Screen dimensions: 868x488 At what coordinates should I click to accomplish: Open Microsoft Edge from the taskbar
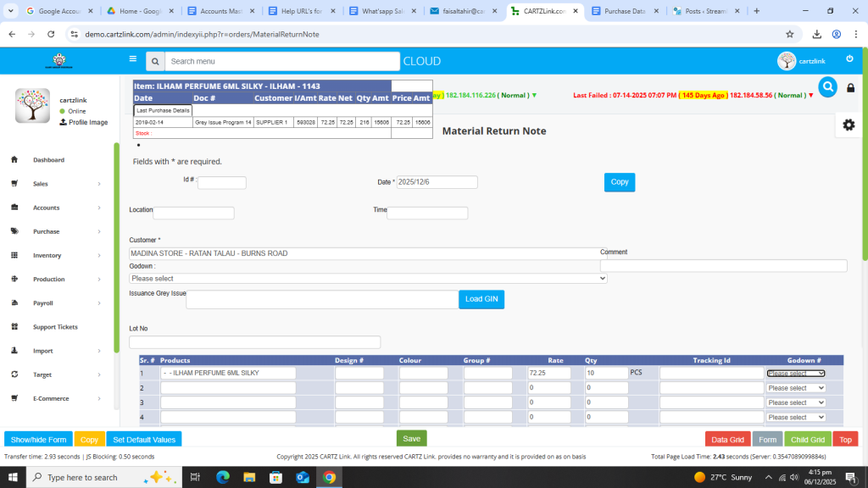click(223, 477)
